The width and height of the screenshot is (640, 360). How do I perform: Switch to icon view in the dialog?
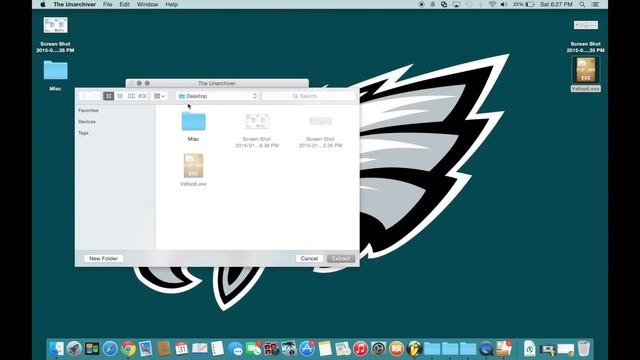[109, 96]
